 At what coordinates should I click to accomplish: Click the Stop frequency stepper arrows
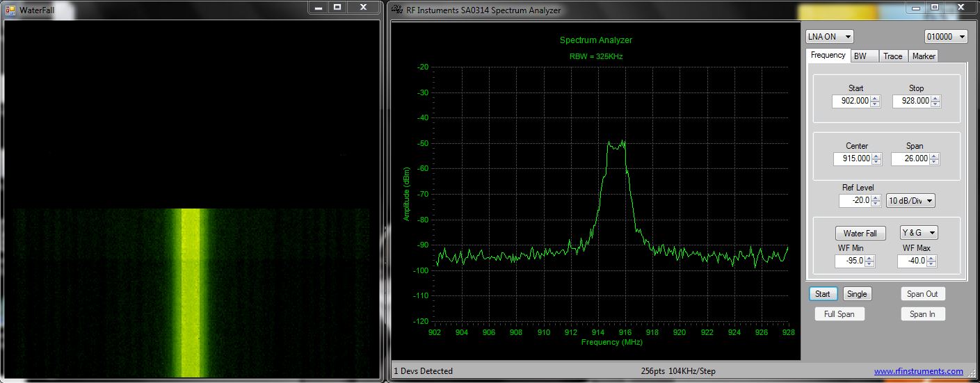click(935, 101)
